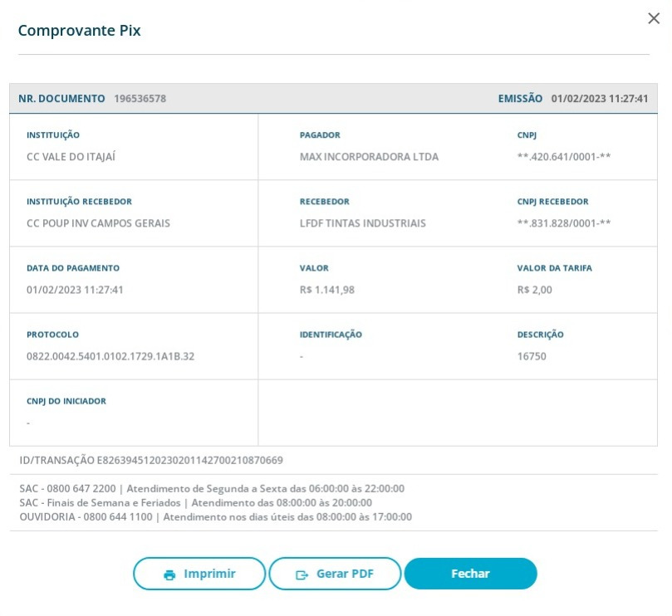Click the description value 16750
This screenshot has height=616, width=672.
(x=532, y=356)
